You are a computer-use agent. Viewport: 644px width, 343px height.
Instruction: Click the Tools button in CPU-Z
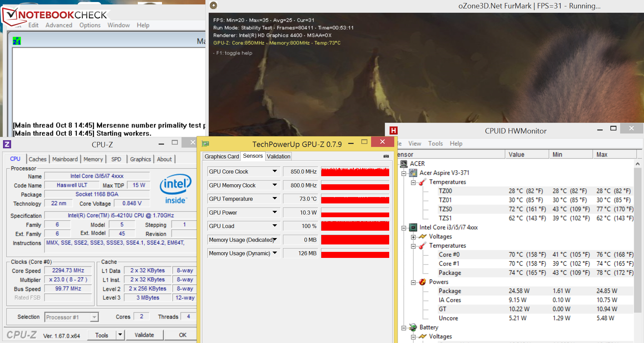(x=102, y=335)
